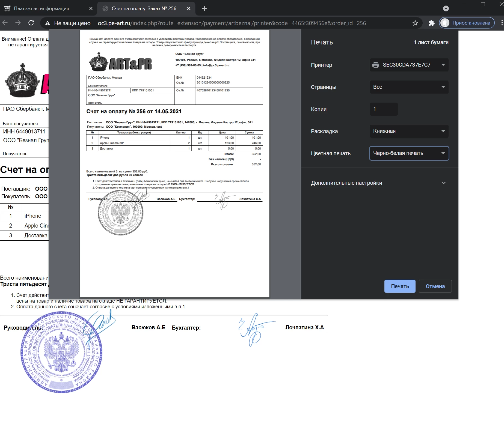The image size is (504, 430).
Task: Open the Chrome three-dot menu
Action: point(502,23)
